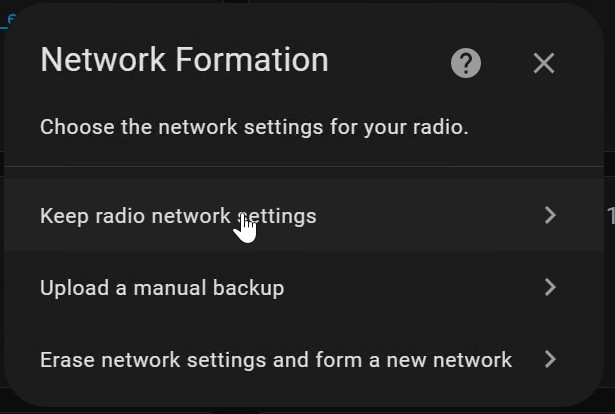Image resolution: width=615 pixels, height=414 pixels.
Task: Close the Network Formation dialog
Action: pos(543,63)
